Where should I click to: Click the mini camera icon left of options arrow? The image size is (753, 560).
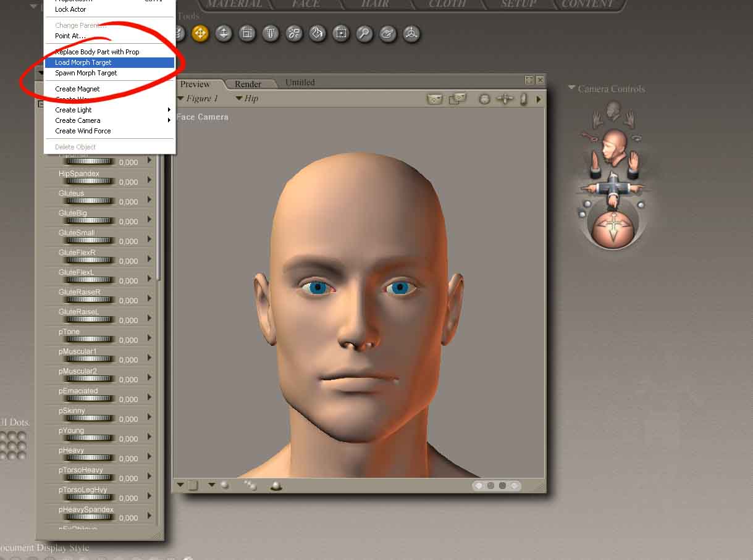524,99
